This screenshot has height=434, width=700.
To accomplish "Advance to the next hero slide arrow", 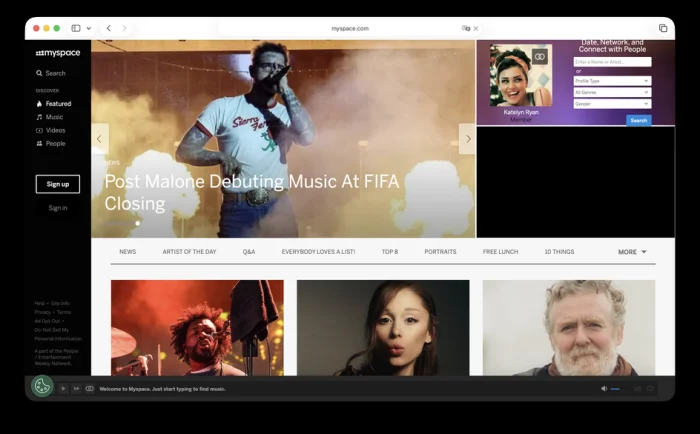I will [467, 139].
